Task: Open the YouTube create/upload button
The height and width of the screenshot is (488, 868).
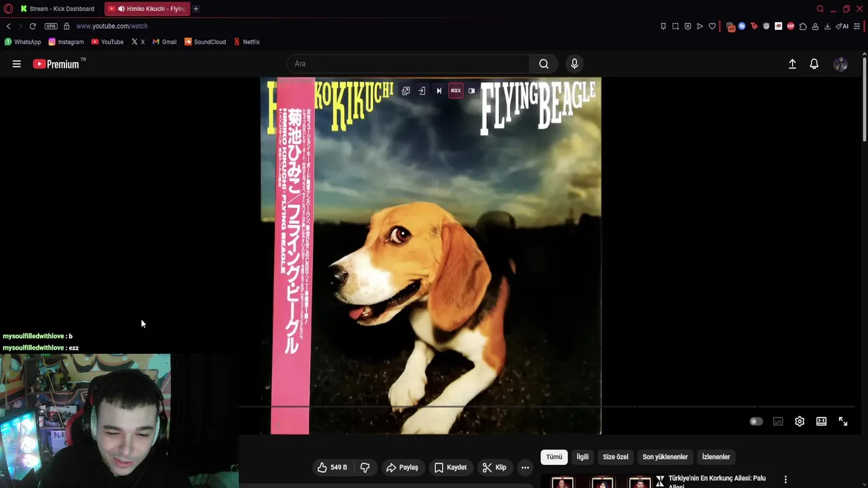Action: 792,64
